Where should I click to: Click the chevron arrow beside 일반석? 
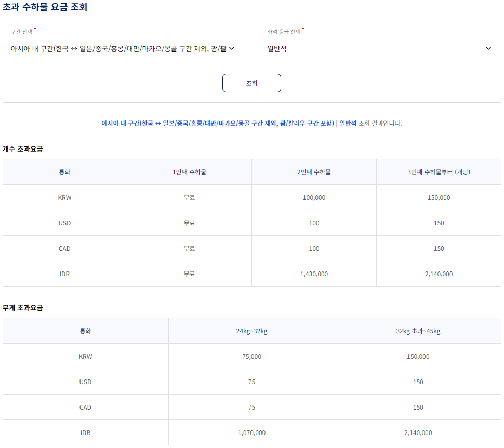pos(488,48)
